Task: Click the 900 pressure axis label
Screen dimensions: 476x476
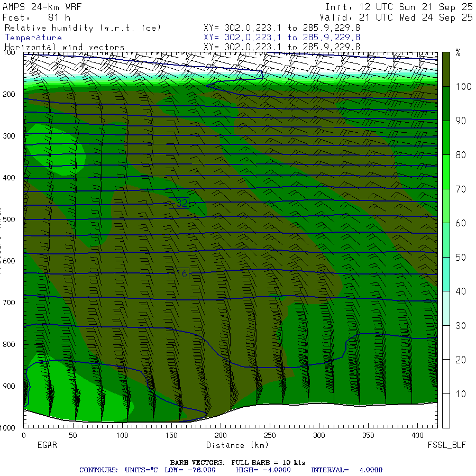Action: click(9, 386)
